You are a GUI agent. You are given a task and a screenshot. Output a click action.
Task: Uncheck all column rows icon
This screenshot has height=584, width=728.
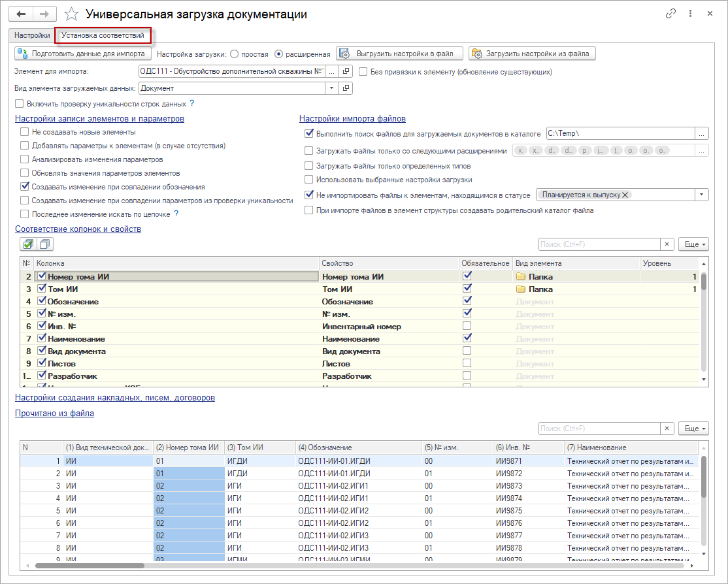tap(44, 244)
